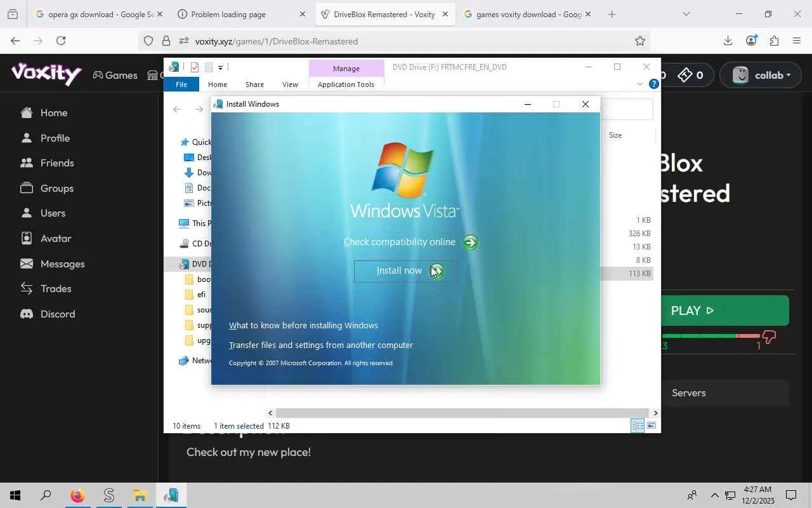Open Transfer files and settings from another computer
Image resolution: width=812 pixels, height=508 pixels.
[321, 345]
